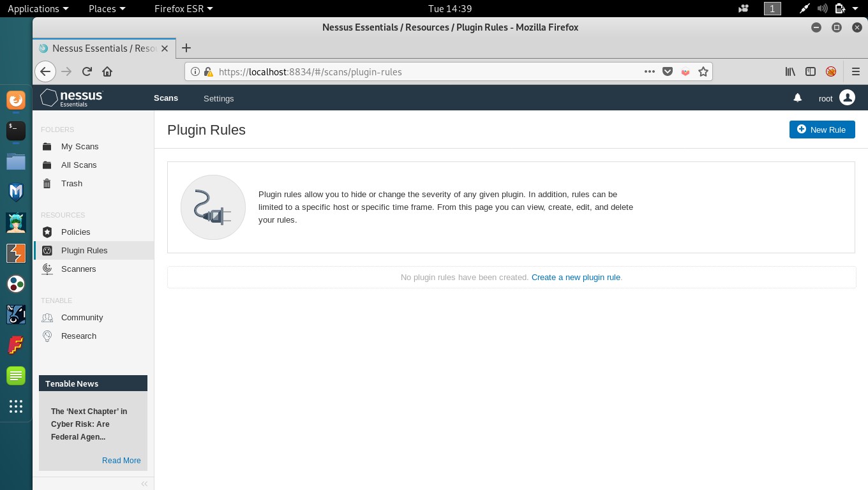Open Terminal from the dock
The image size is (868, 490).
(16, 131)
